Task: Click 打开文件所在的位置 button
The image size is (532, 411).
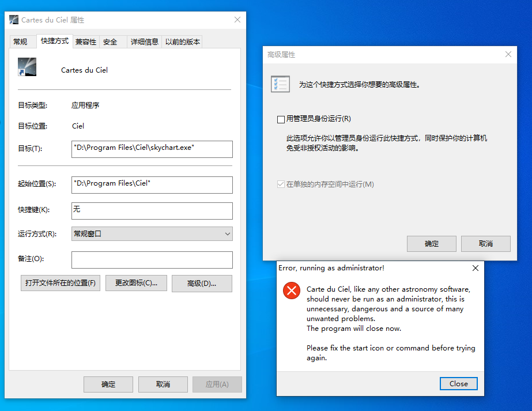Action: click(x=61, y=283)
